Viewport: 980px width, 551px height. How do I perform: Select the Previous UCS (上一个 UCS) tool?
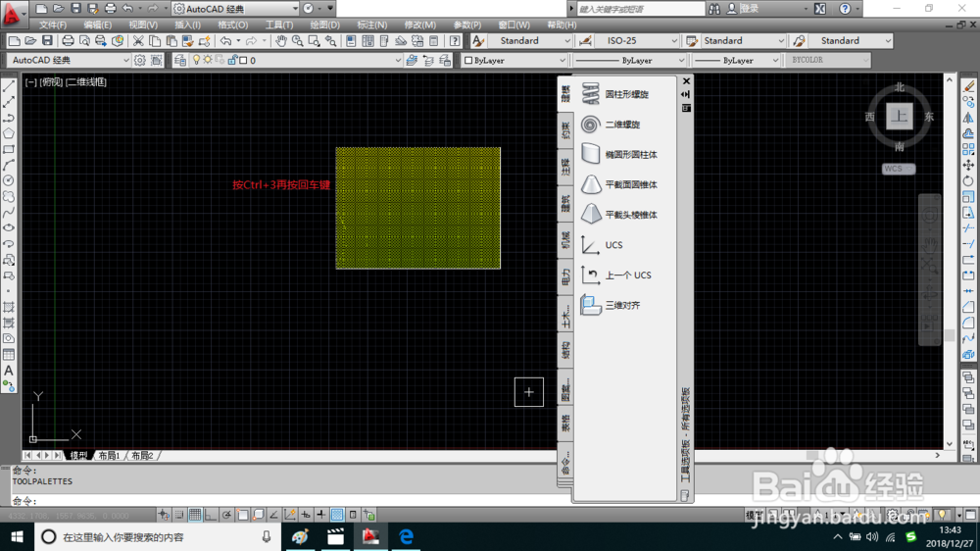coord(616,275)
